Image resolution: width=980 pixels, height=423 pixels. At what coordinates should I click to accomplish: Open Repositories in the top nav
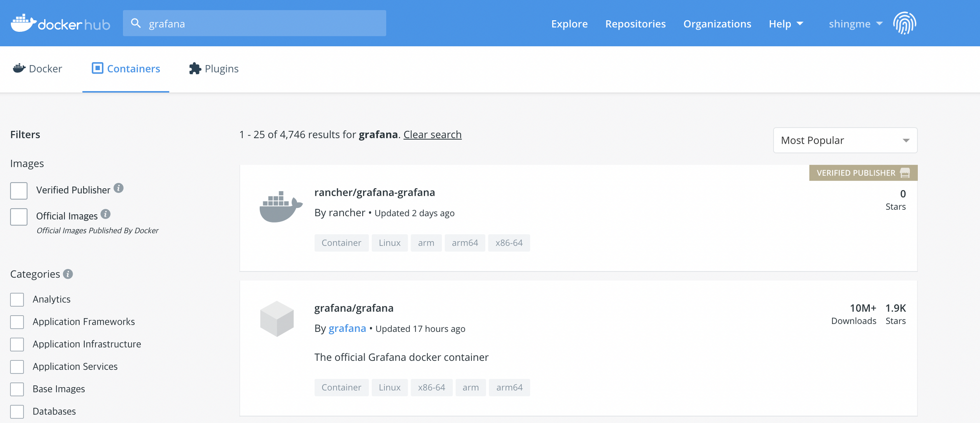636,24
